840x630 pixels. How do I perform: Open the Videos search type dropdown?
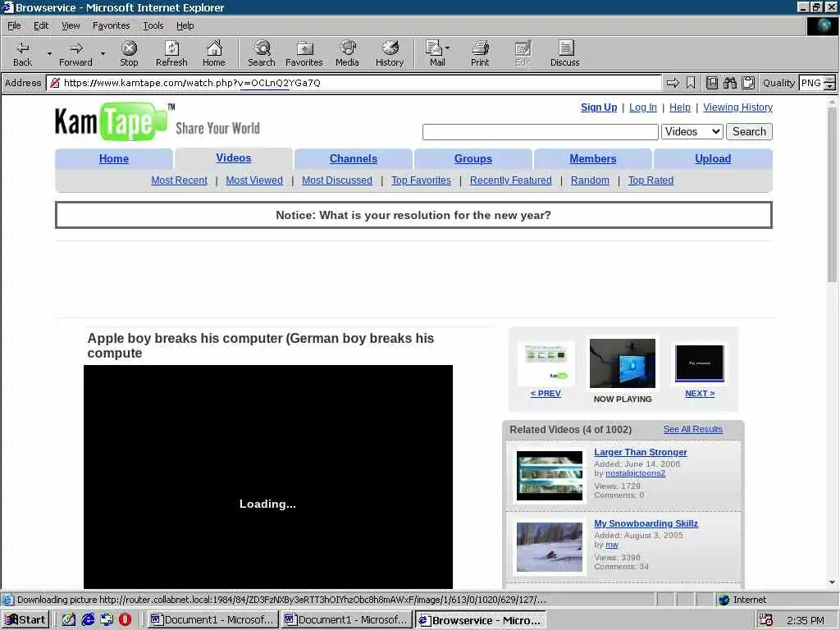[x=692, y=132]
